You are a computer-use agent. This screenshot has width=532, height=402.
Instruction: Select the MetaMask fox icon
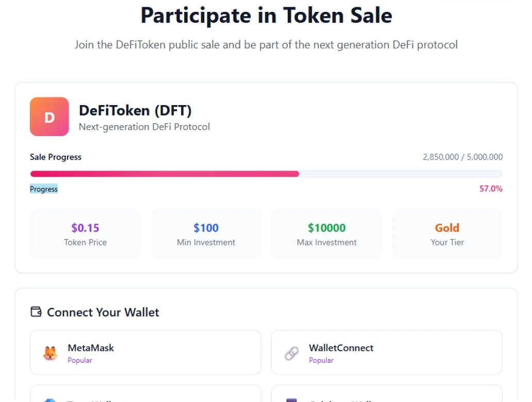[50, 353]
